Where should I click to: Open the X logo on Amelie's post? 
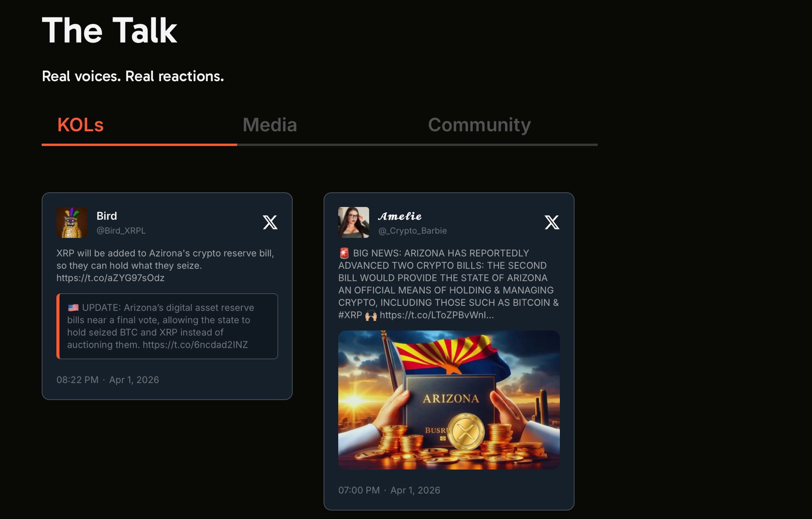(x=552, y=222)
